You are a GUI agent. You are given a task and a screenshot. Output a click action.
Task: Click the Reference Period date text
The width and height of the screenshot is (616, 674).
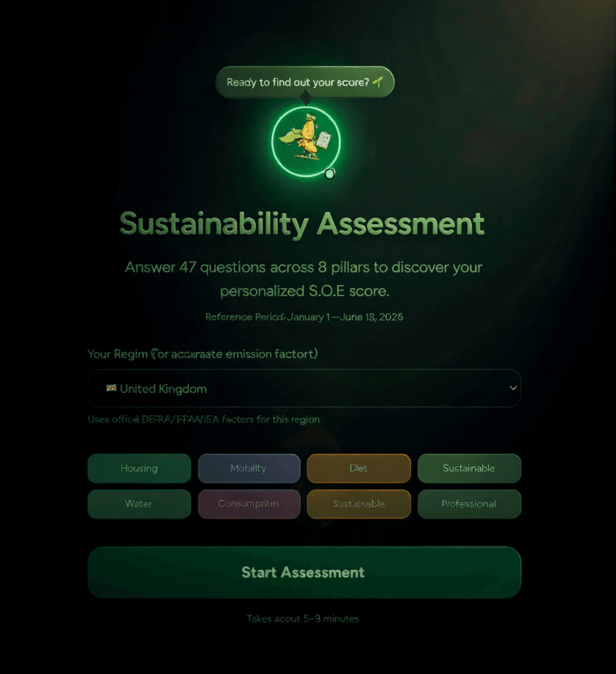click(x=304, y=317)
